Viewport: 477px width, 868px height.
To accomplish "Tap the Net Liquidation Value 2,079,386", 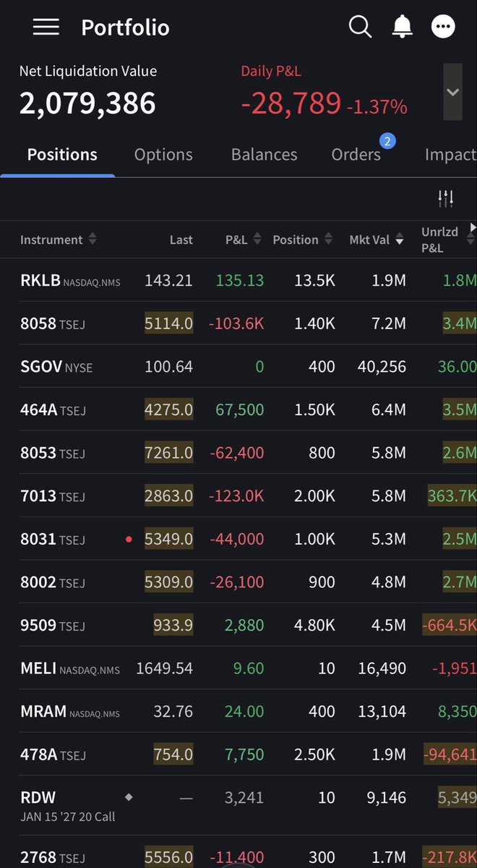I will (87, 103).
